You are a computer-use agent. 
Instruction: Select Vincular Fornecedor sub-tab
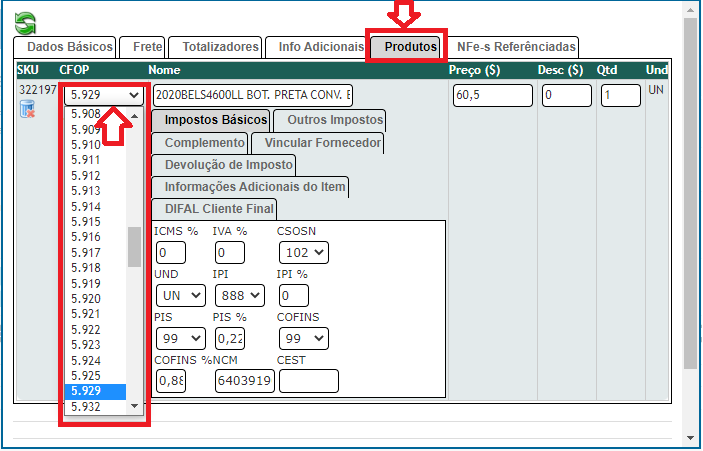click(316, 143)
